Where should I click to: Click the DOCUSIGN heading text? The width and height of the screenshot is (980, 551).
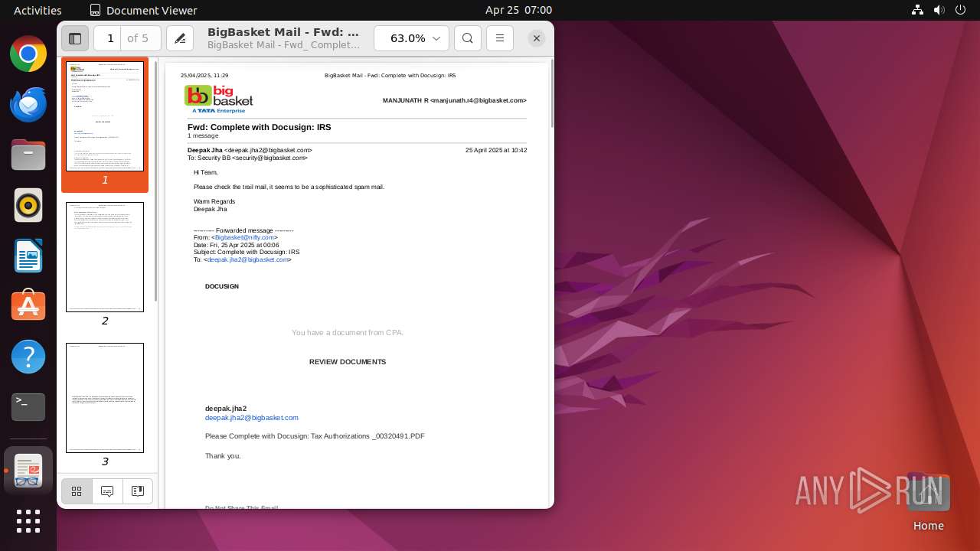click(222, 287)
